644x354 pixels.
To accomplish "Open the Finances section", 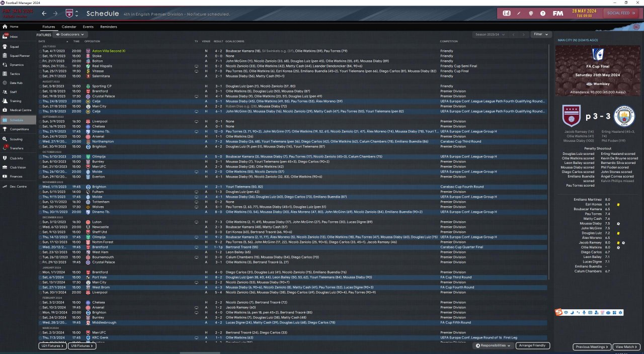I will [18, 176].
